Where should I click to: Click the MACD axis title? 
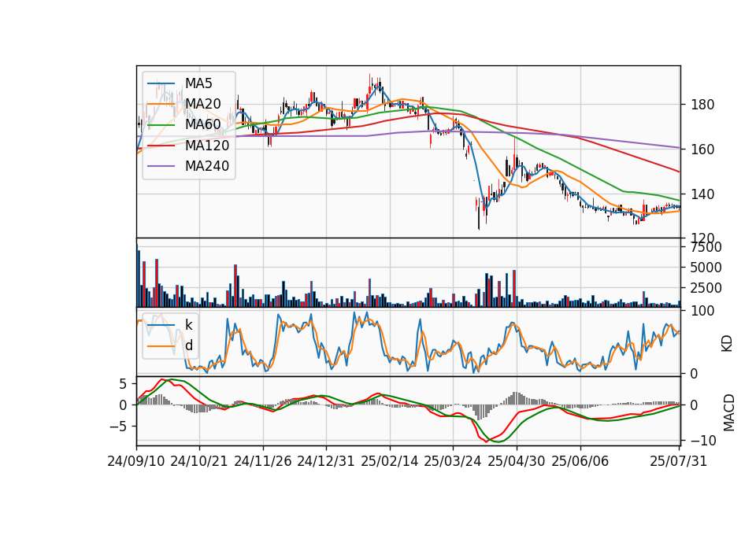coord(729,412)
